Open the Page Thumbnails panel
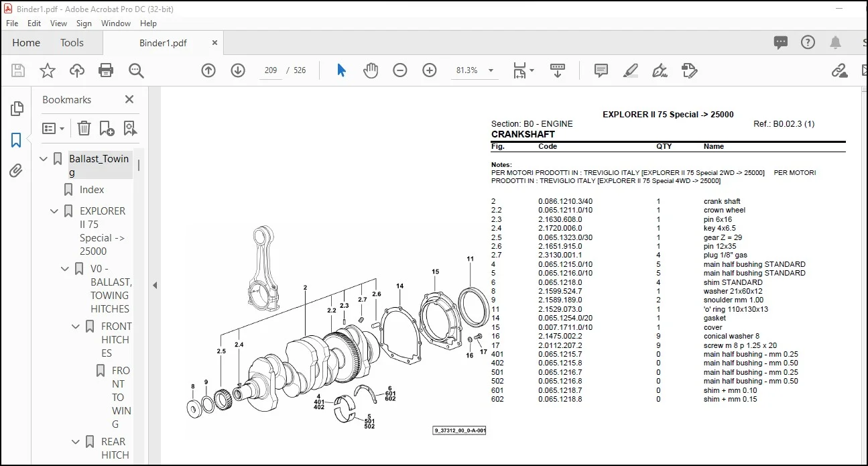868x466 pixels. (17, 109)
